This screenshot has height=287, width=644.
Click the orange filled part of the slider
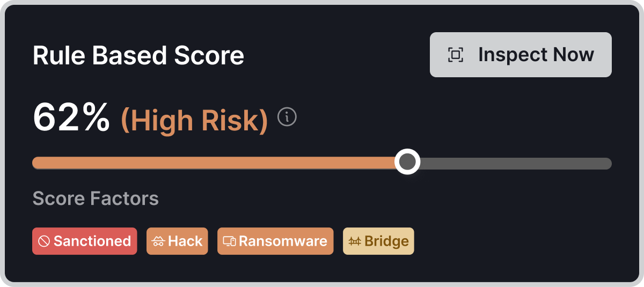[214, 163]
